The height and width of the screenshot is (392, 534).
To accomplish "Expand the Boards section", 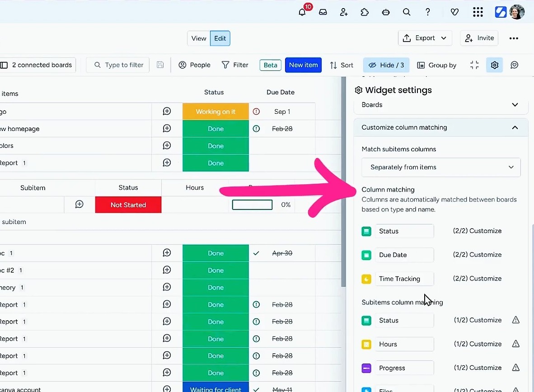I will click(x=515, y=105).
